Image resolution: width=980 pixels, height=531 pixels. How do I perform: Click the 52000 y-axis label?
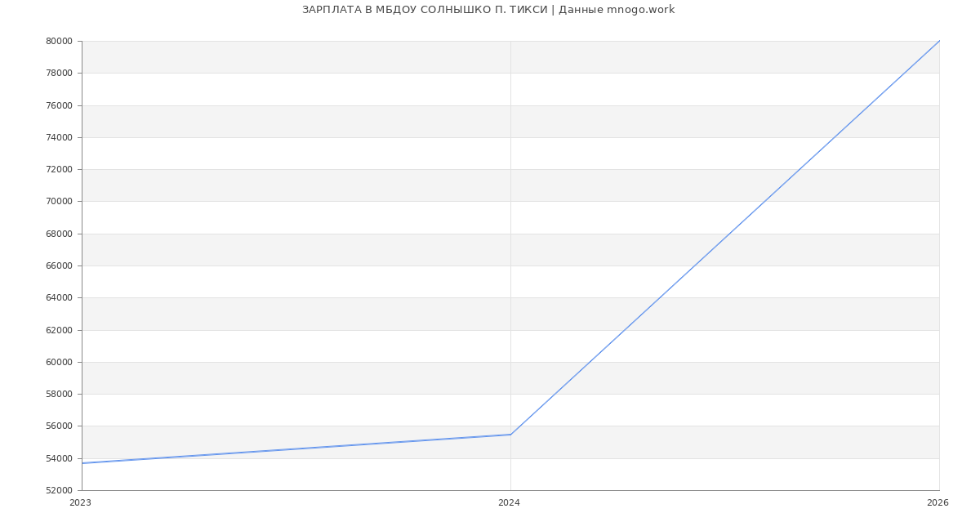coord(59,490)
